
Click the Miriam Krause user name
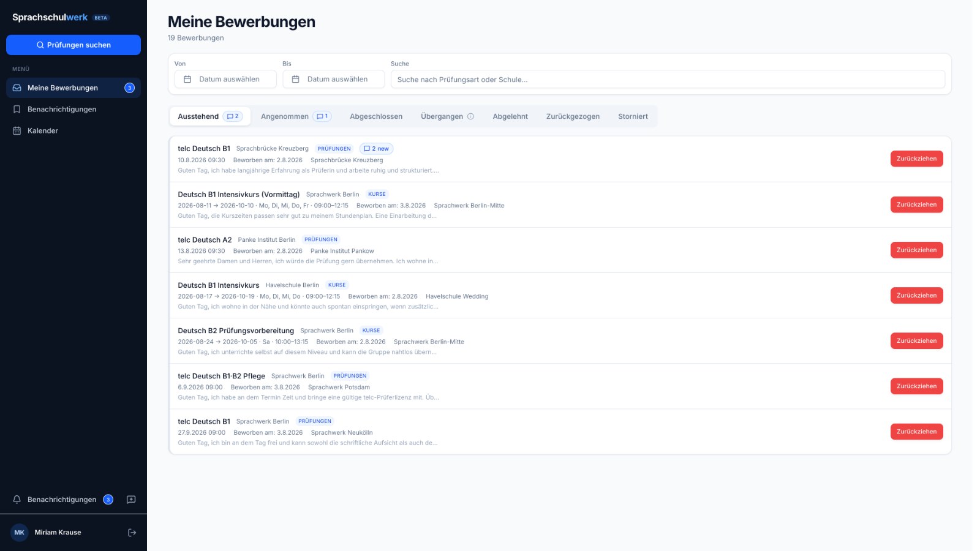[58, 533]
